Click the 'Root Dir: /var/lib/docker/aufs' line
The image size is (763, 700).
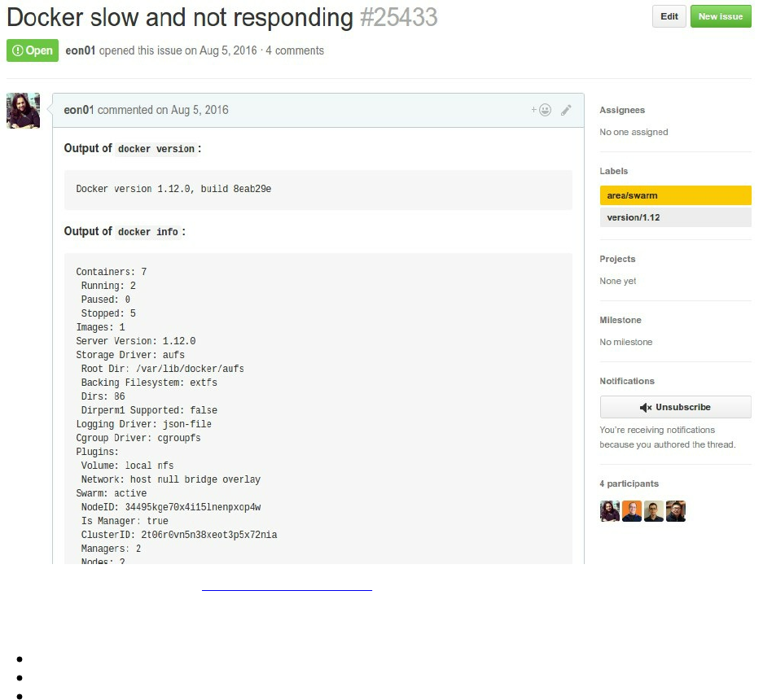[x=163, y=369]
